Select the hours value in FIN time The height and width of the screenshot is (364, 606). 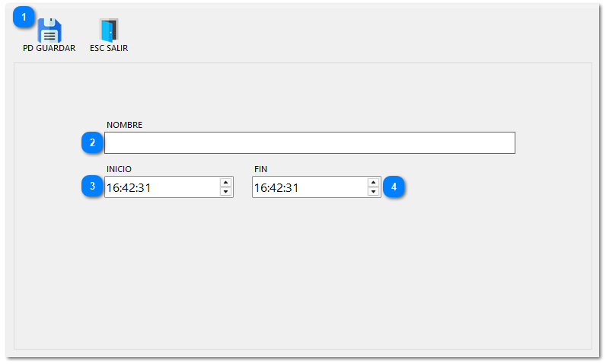click(x=260, y=187)
